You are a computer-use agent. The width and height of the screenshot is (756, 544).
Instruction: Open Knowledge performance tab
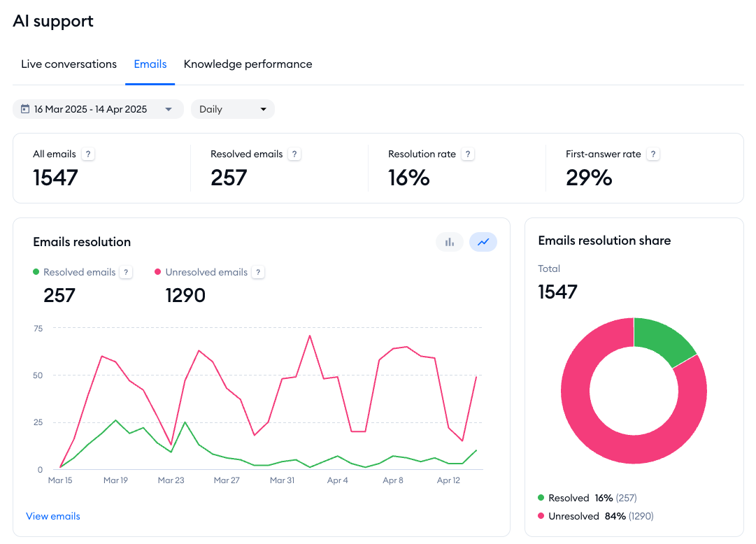[248, 64]
